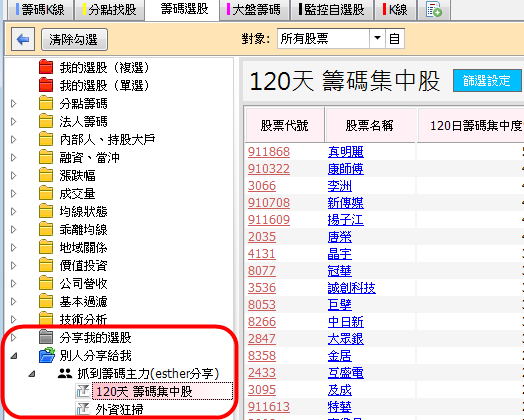Switch to the 監控自選股 tab
This screenshot has height=420, width=524.
coord(331,10)
